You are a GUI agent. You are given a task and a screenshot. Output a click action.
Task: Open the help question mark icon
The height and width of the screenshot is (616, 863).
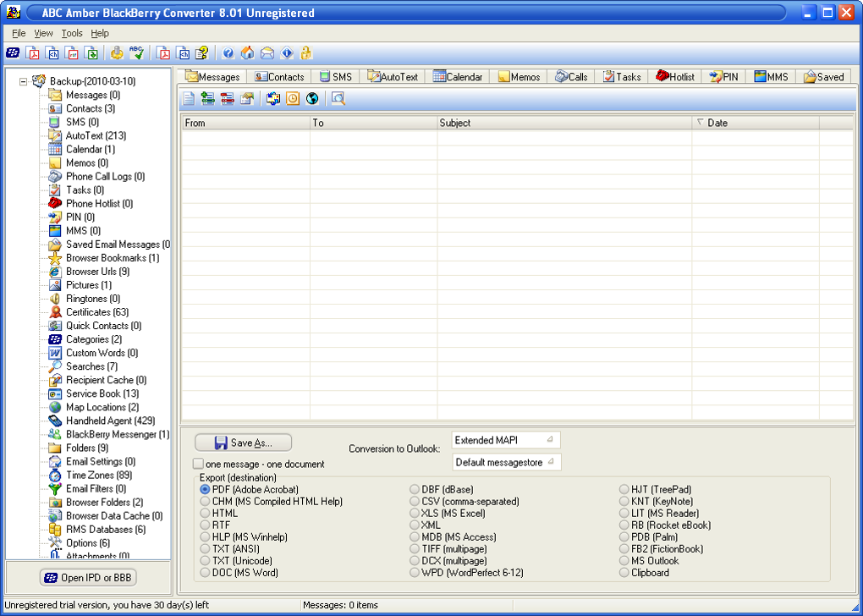point(228,53)
